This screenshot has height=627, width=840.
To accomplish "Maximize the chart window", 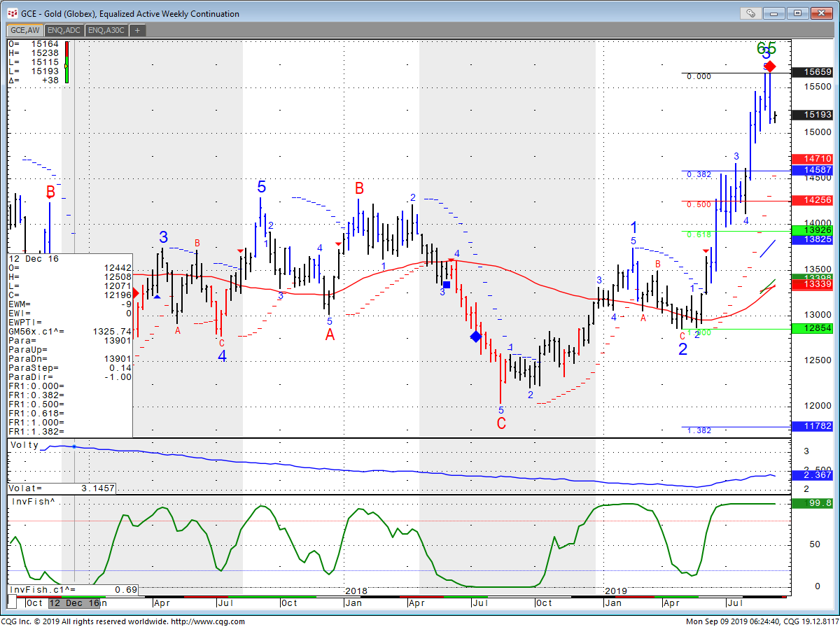I will click(x=797, y=13).
